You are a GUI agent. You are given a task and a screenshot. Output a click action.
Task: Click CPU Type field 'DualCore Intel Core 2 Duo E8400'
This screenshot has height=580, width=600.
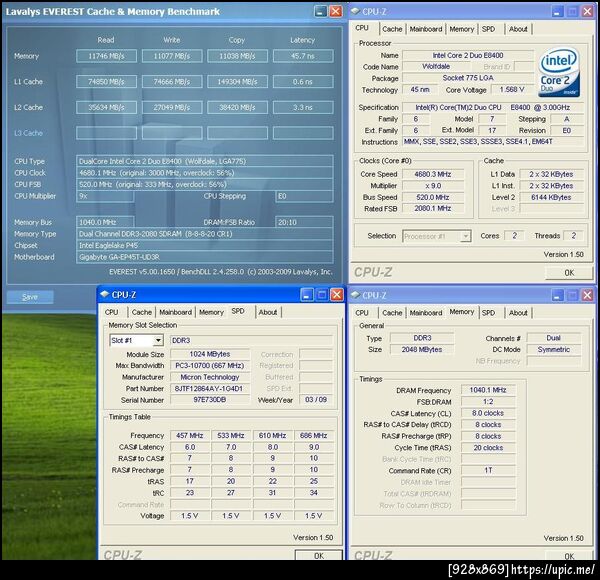click(205, 161)
